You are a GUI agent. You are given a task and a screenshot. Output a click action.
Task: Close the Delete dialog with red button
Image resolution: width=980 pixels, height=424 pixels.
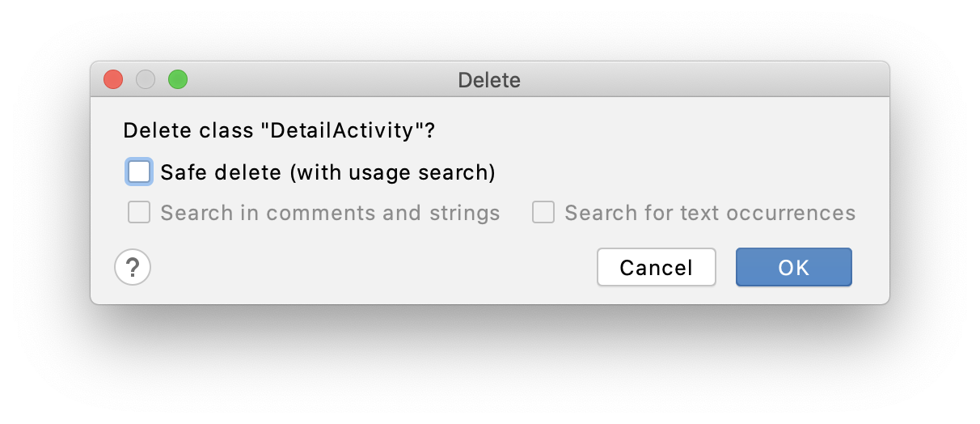point(113,79)
